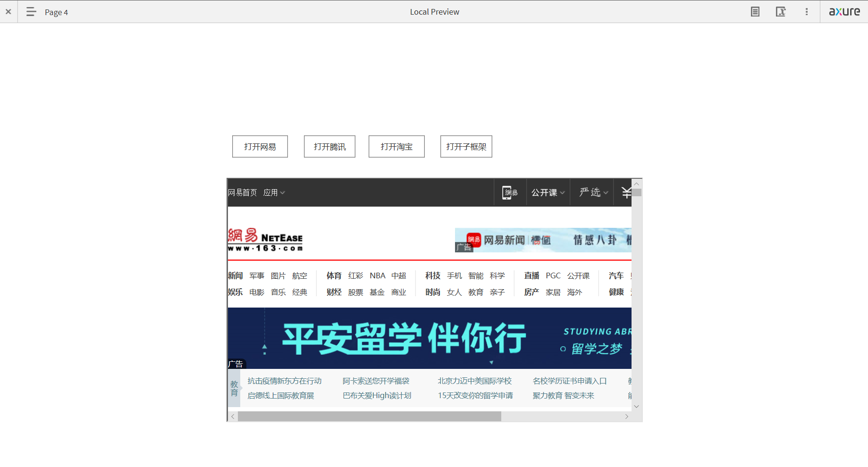Click the yen payment icon
Viewport: 868px width, 467px height.
[625, 192]
